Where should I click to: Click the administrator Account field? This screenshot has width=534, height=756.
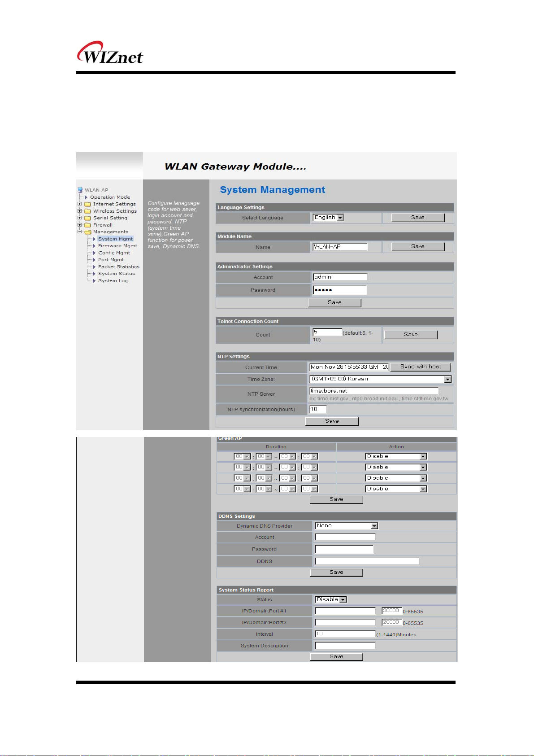[340, 277]
